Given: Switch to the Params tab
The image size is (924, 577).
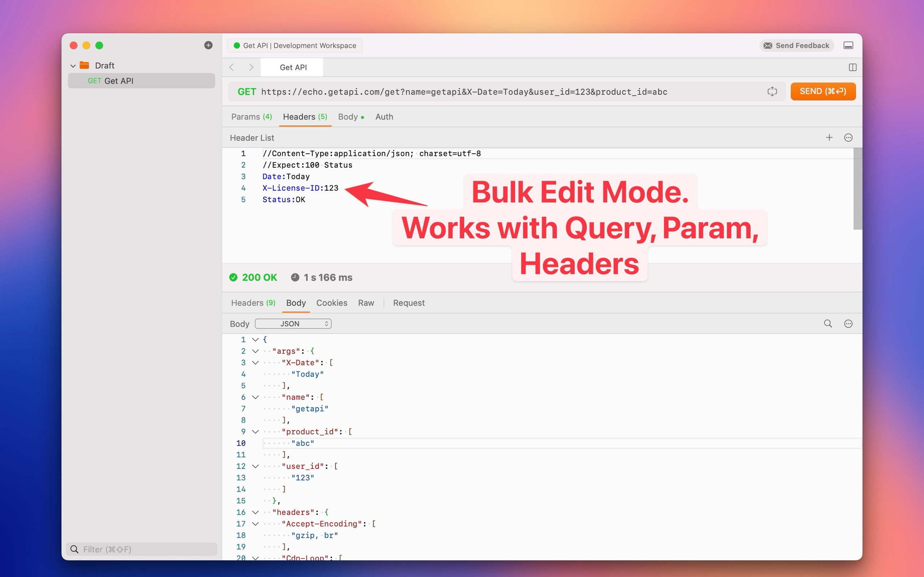Looking at the screenshot, I should (x=251, y=117).
